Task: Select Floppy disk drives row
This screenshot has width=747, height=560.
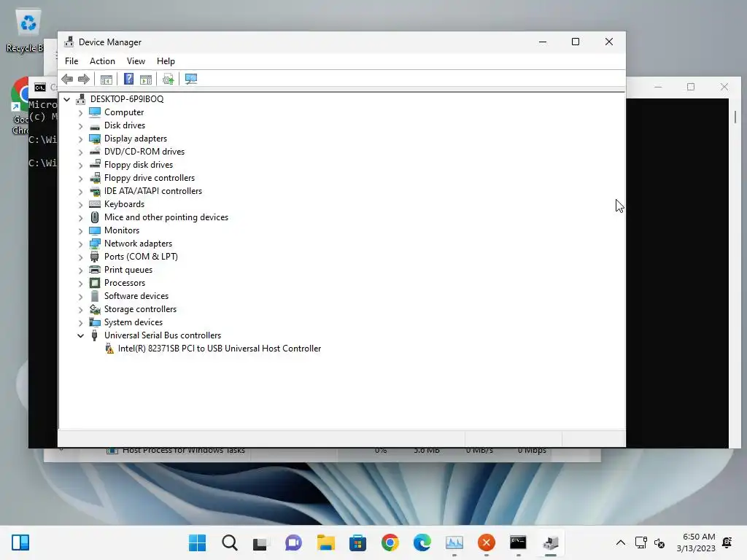Action: [139, 165]
